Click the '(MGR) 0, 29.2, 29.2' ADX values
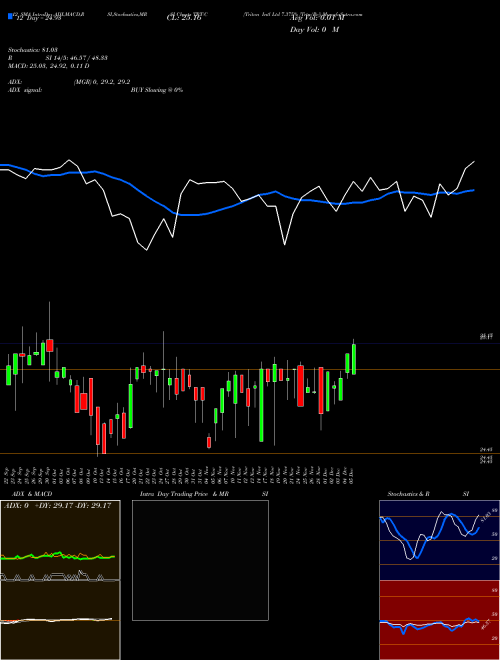The image size is (500, 660). [101, 82]
